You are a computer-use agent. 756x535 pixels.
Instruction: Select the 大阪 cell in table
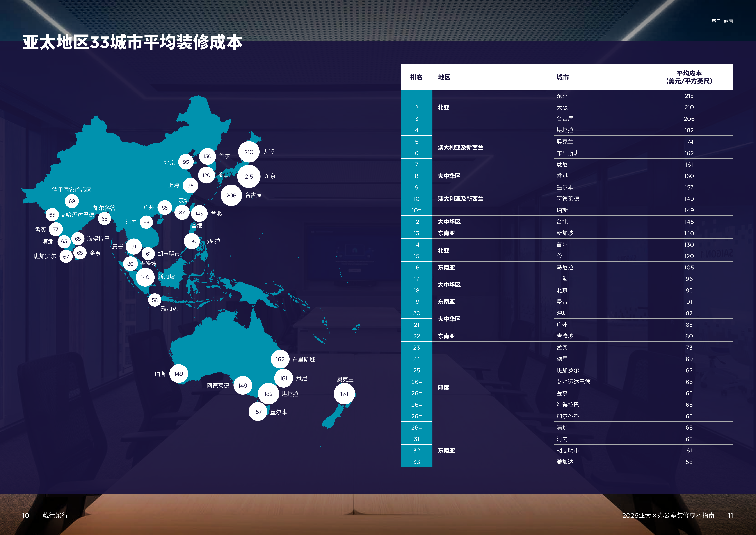click(x=562, y=107)
